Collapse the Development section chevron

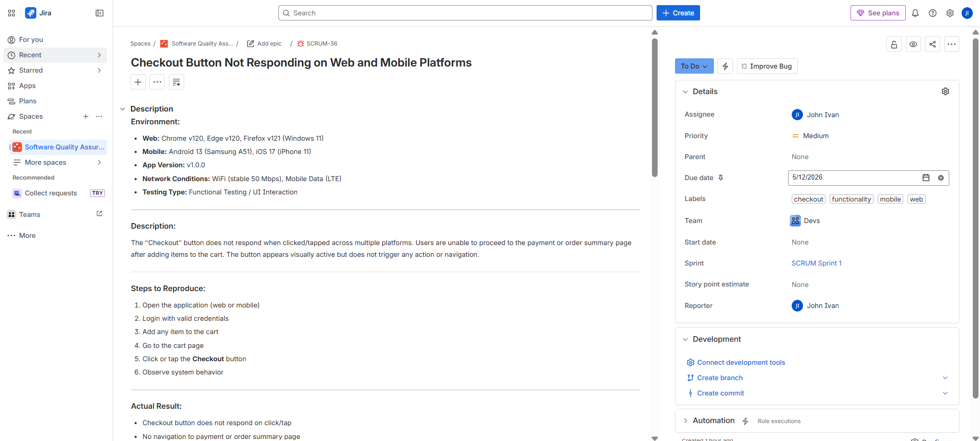[685, 339]
